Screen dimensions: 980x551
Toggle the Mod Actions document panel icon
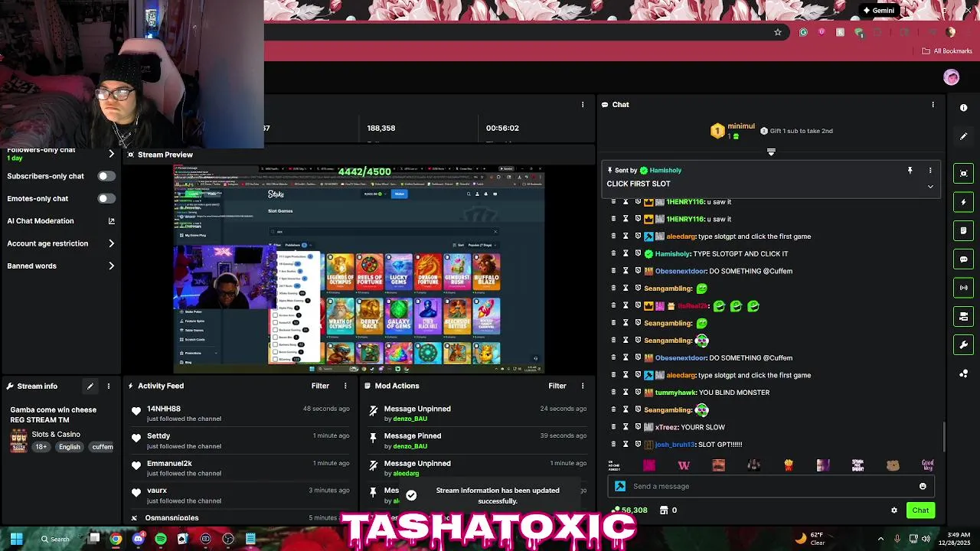964,230
